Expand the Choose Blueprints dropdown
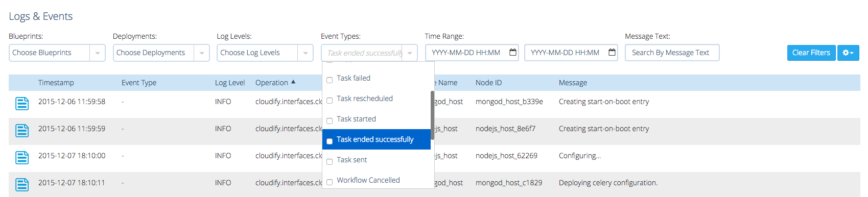The height and width of the screenshot is (197, 868). pos(97,53)
